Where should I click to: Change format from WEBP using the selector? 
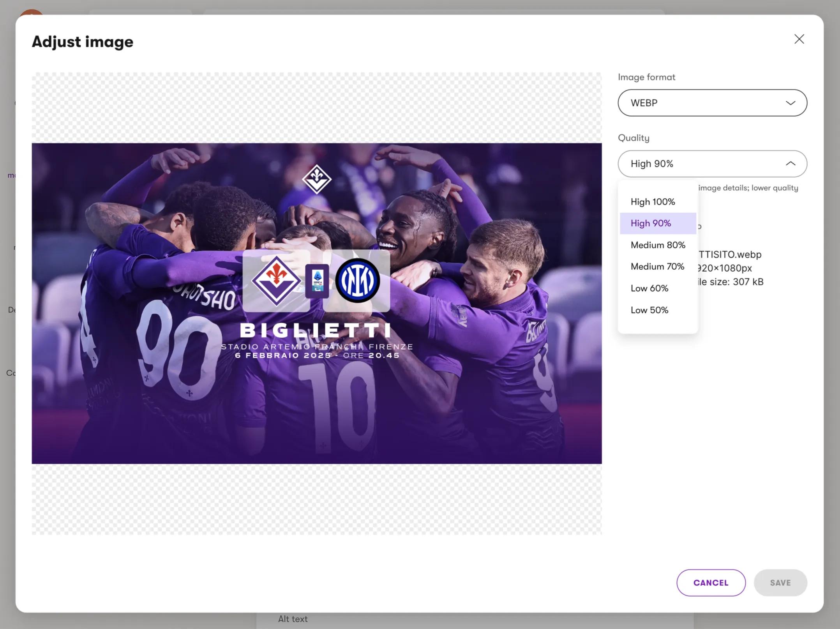coord(712,103)
